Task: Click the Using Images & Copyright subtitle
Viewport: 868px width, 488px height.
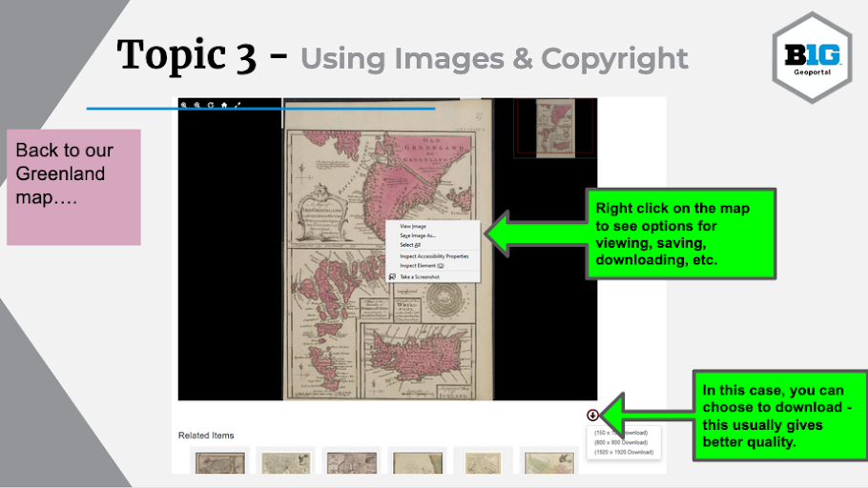Action: [x=494, y=59]
